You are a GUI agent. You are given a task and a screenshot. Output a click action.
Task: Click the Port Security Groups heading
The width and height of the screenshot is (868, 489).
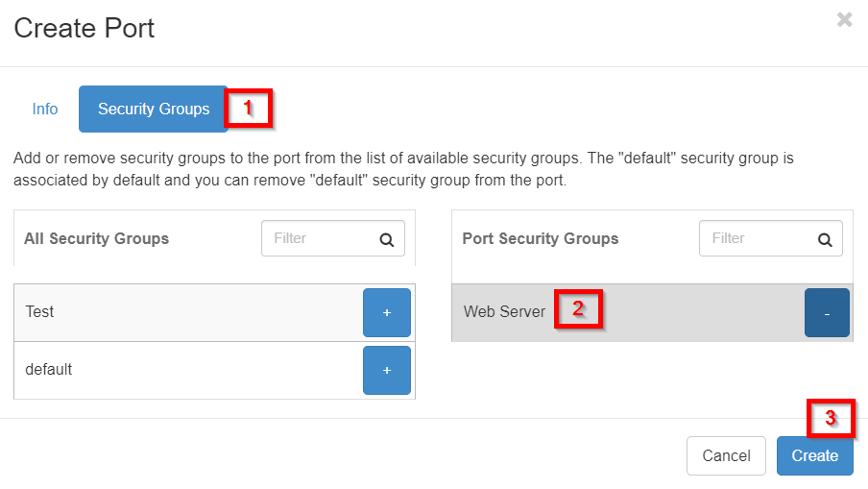pyautogui.click(x=541, y=238)
